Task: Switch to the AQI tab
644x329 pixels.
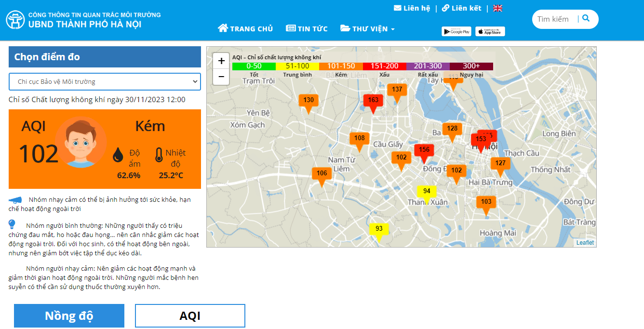Action: coord(190,316)
